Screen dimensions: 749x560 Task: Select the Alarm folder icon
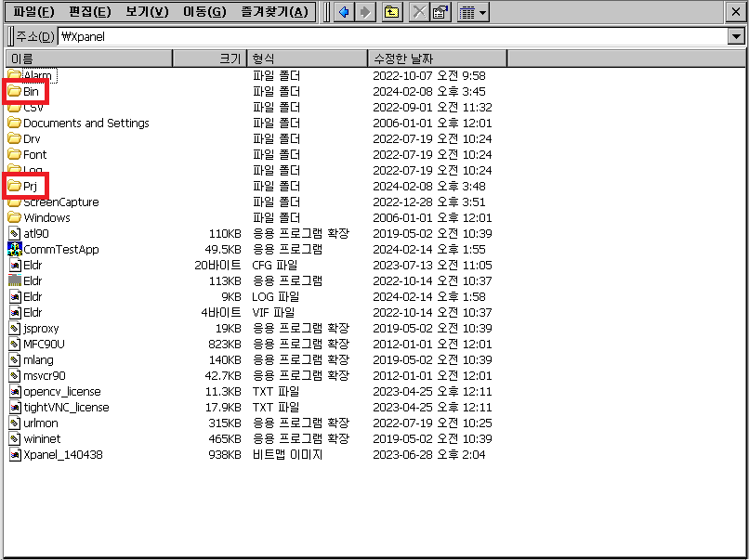[x=14, y=75]
